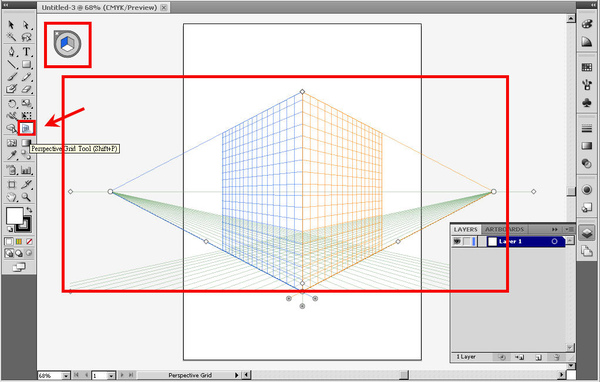This screenshot has width=600, height=382.
Task: Select the Pencil tool
Action: click(26, 77)
